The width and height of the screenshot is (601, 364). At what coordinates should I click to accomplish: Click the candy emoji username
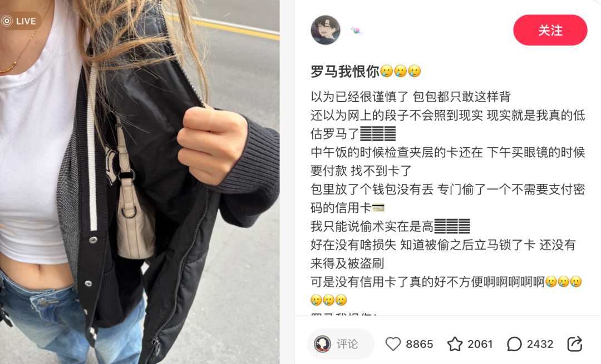tap(356, 31)
